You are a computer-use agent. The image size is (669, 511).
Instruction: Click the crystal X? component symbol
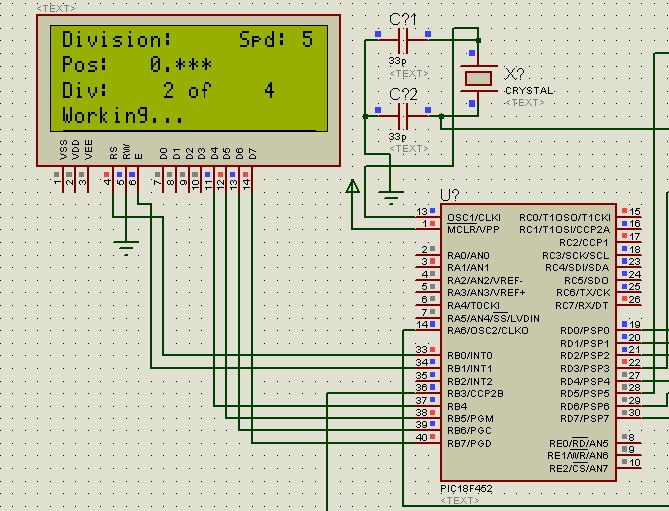[479, 77]
